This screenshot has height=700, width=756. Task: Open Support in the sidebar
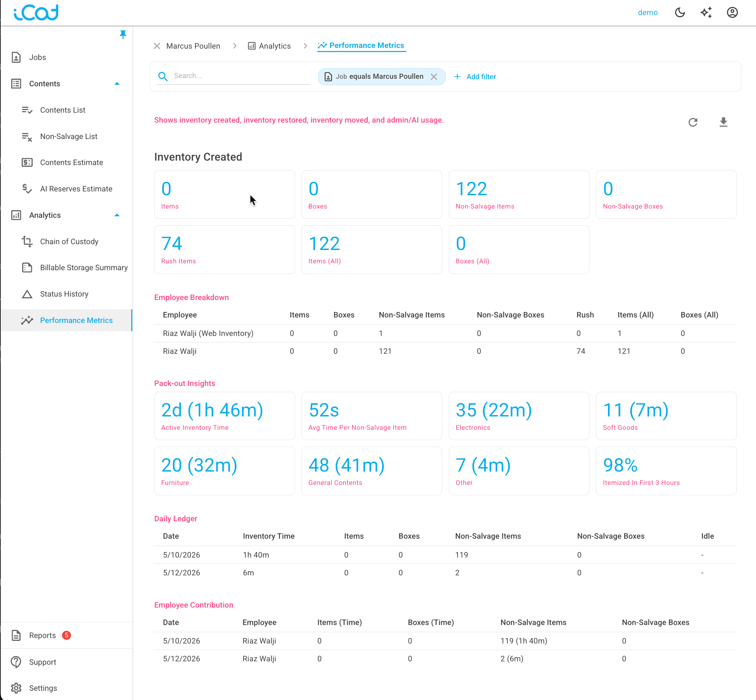42,662
